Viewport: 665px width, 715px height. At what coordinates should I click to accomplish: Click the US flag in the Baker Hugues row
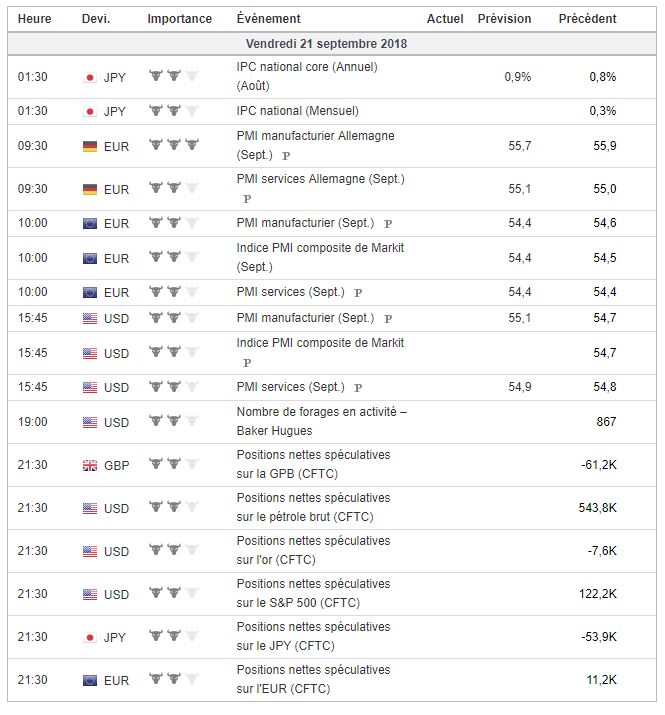(x=90, y=422)
